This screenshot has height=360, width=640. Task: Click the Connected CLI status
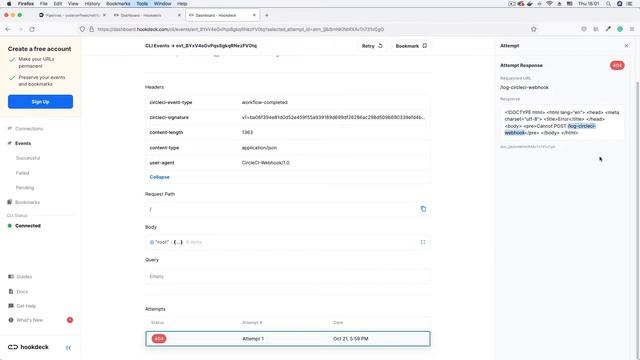(28, 226)
